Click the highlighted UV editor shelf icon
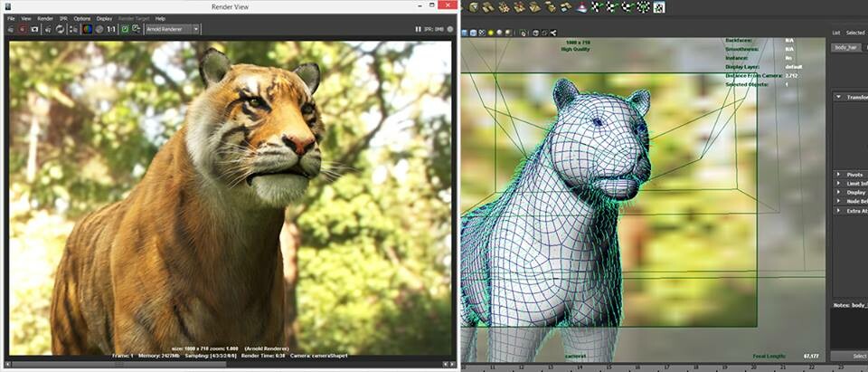The width and height of the screenshot is (868, 372). pos(659,6)
